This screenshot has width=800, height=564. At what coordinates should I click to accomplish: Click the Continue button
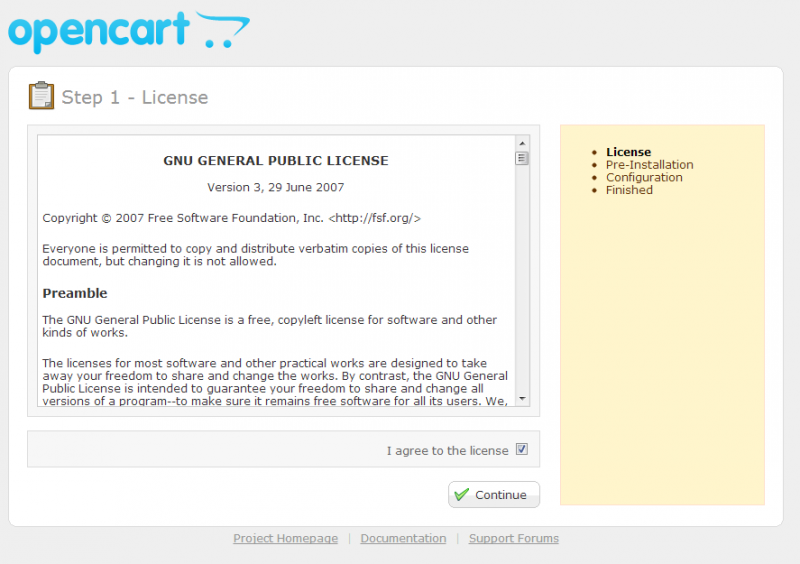pyautogui.click(x=494, y=495)
